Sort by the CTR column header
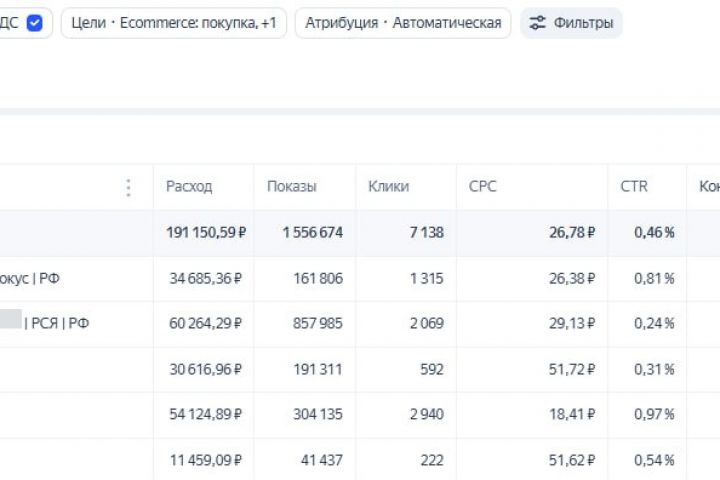This screenshot has height=480, width=720. coord(633,187)
